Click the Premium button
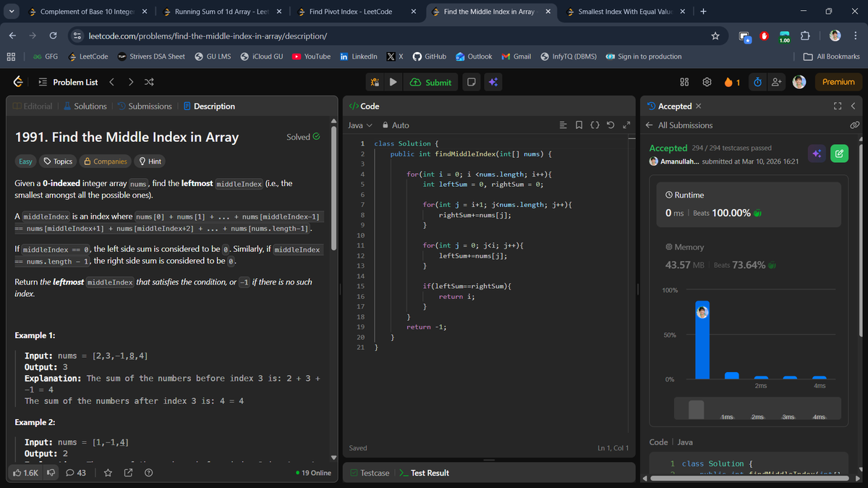 point(838,82)
